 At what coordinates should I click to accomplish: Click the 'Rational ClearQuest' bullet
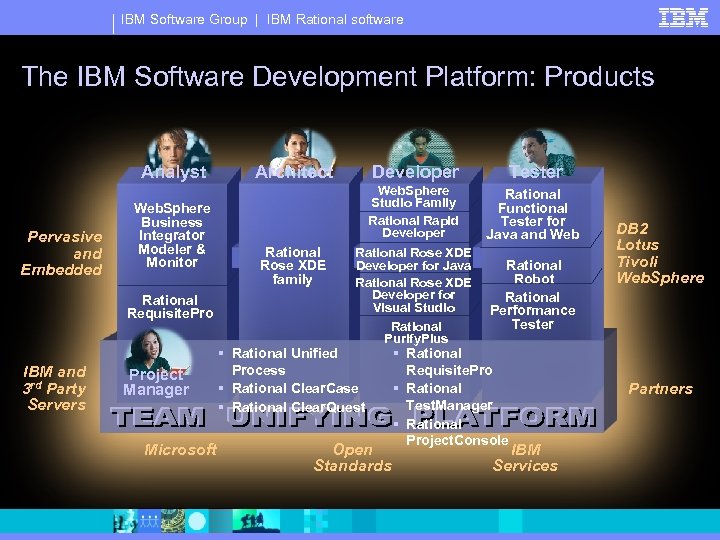[298, 407]
